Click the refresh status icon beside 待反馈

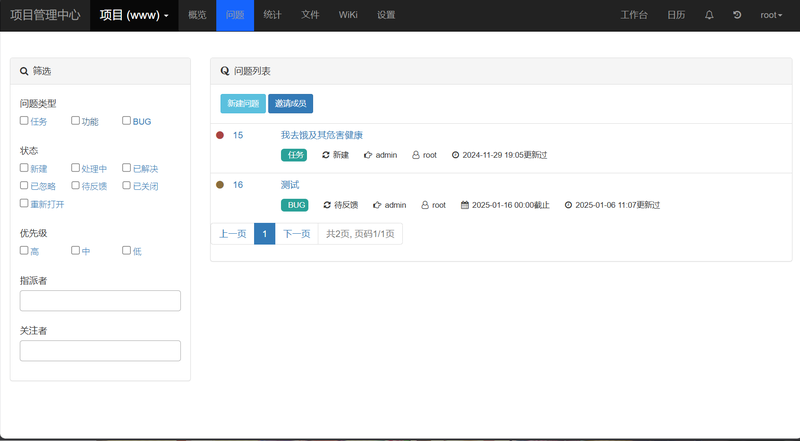327,205
